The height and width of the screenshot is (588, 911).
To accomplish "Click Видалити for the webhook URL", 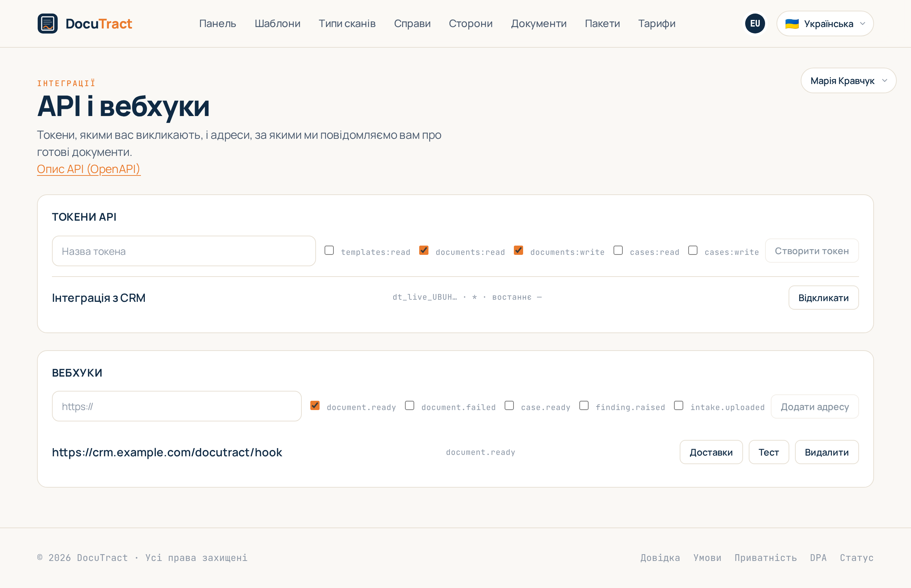I will point(827,452).
